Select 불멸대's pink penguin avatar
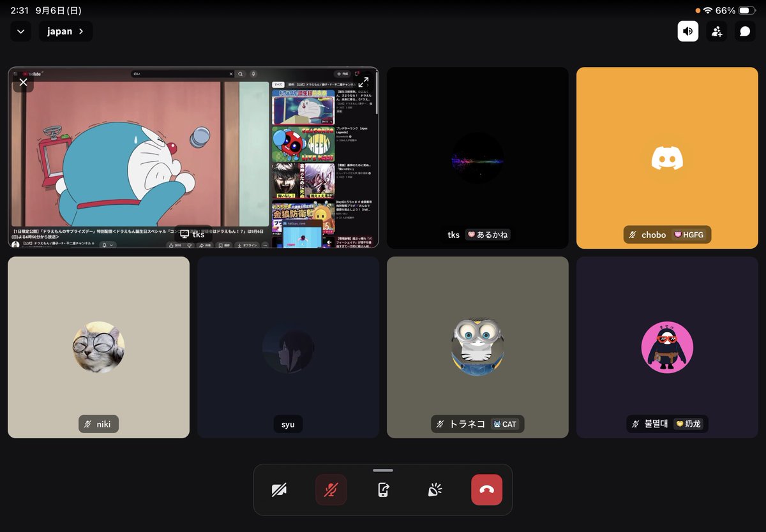Image resolution: width=766 pixels, height=532 pixels. tap(667, 348)
